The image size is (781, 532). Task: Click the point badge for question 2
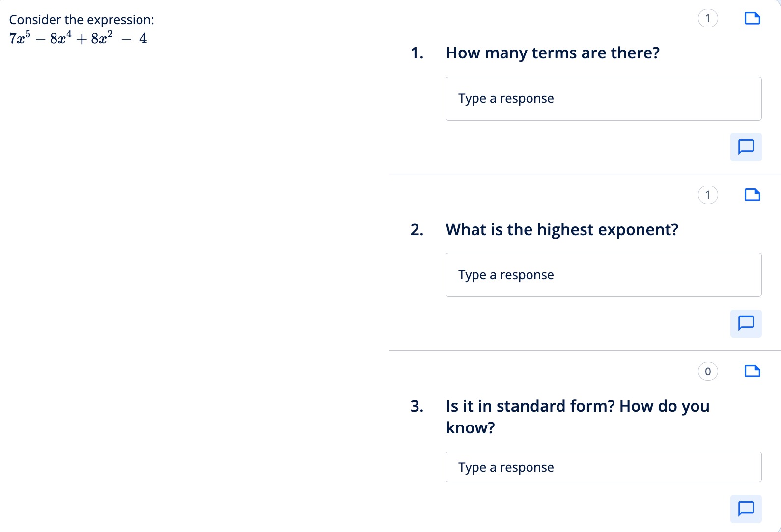point(708,195)
